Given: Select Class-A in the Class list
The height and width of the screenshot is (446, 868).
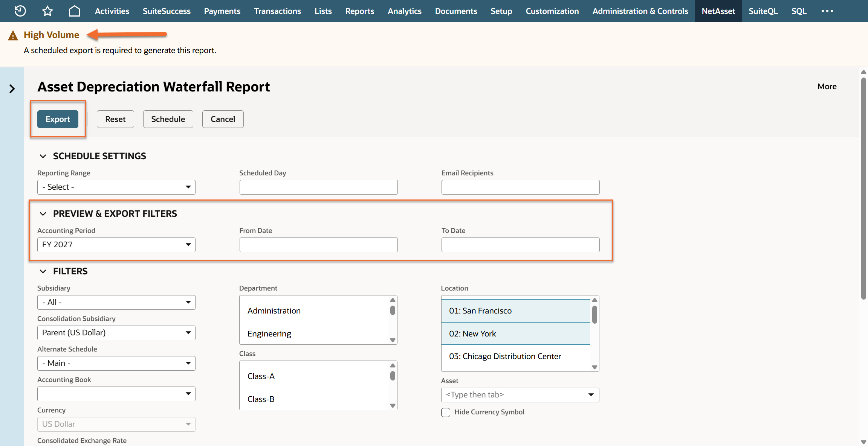Looking at the screenshot, I should click(314, 376).
